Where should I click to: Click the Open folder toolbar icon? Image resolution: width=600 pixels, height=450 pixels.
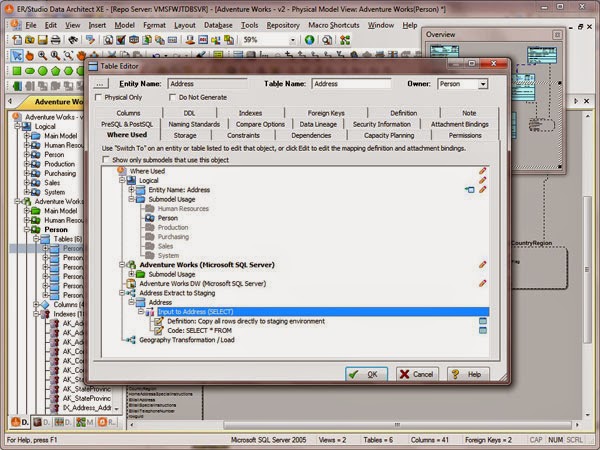[29, 39]
